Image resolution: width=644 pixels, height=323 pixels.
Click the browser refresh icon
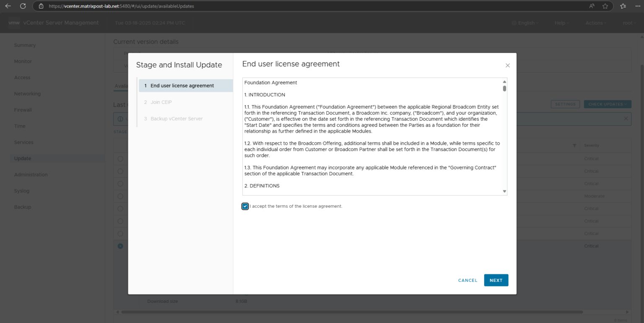(x=23, y=6)
